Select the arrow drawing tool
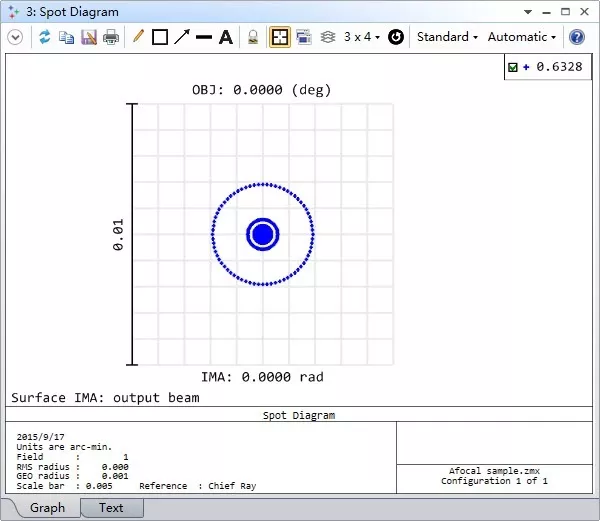Screen dimensions: 600x521 pos(182,37)
